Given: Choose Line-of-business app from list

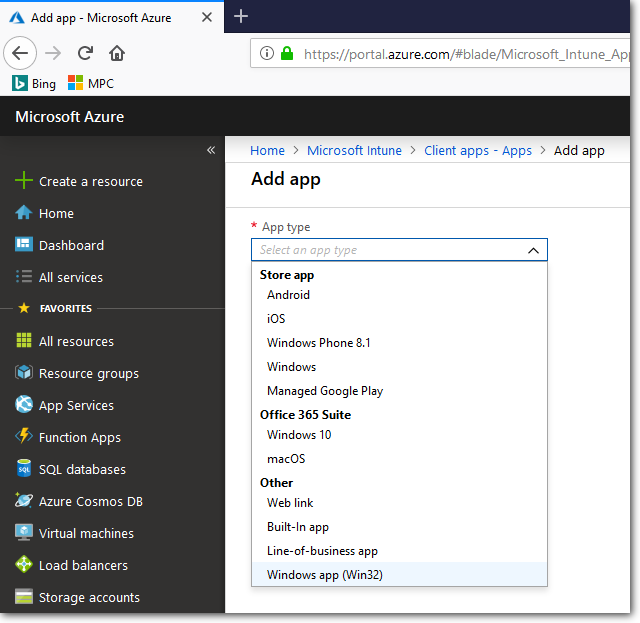Looking at the screenshot, I should [x=322, y=551].
